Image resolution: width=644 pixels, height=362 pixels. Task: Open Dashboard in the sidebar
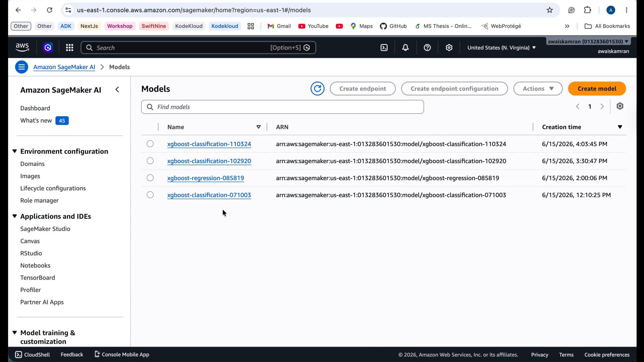(35, 108)
